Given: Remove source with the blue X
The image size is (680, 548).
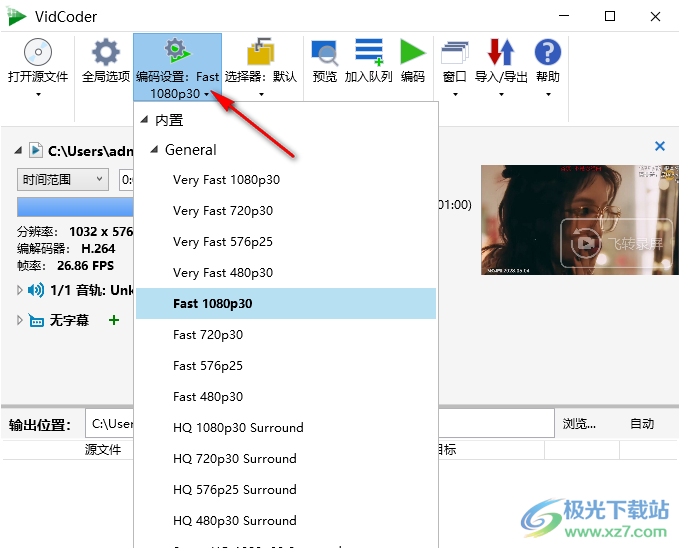Looking at the screenshot, I should 660,146.
